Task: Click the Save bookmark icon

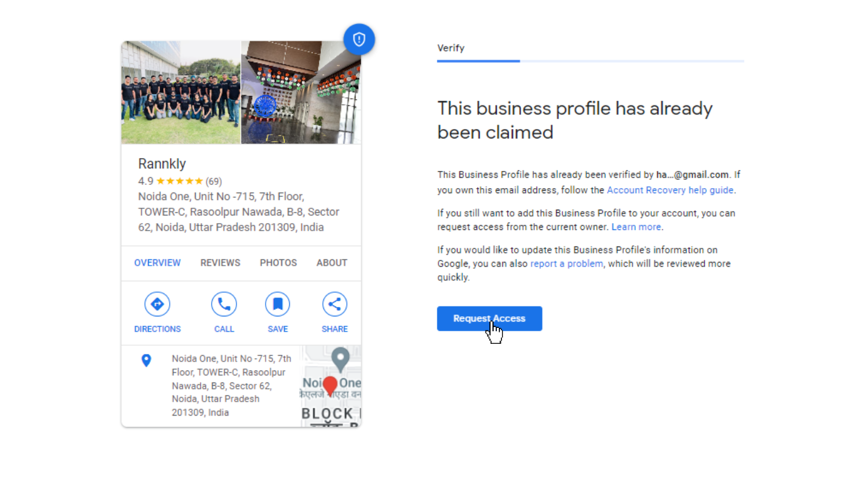Action: point(278,304)
